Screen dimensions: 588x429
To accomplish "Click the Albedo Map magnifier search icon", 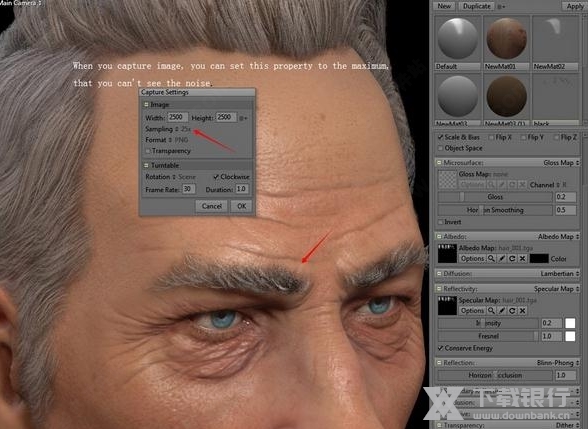I will tap(491, 258).
